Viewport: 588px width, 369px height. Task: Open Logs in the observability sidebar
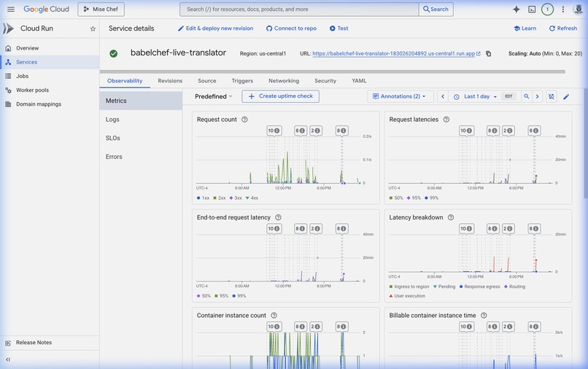pyautogui.click(x=141, y=120)
